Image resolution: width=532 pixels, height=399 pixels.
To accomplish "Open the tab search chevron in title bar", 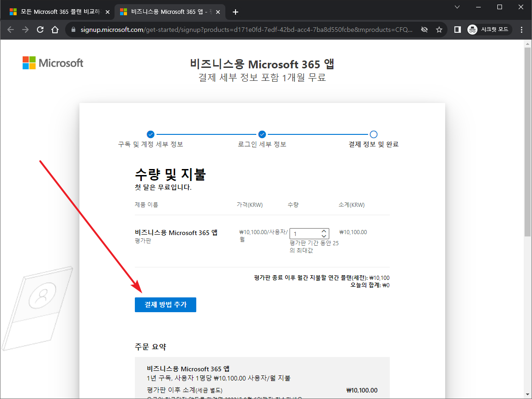I will click(457, 7).
